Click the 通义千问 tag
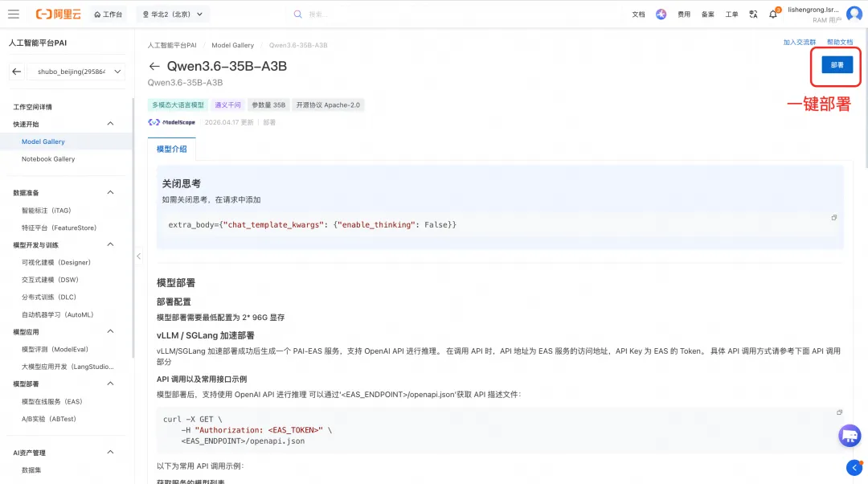 (x=228, y=105)
